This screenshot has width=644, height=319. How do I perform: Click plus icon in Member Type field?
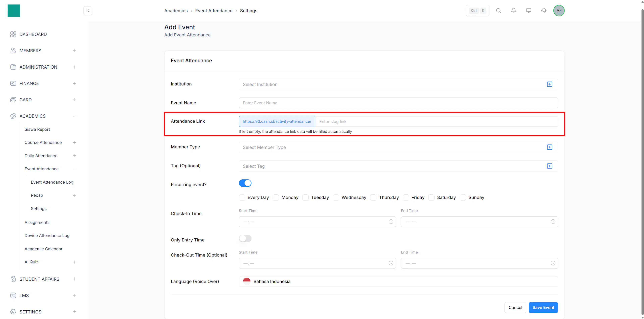(x=550, y=147)
